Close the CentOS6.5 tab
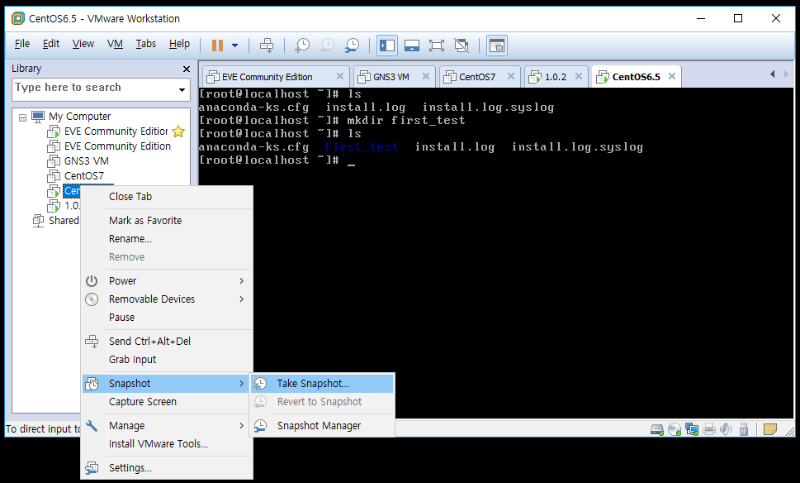Viewport: 800px width, 483px height. point(672,77)
